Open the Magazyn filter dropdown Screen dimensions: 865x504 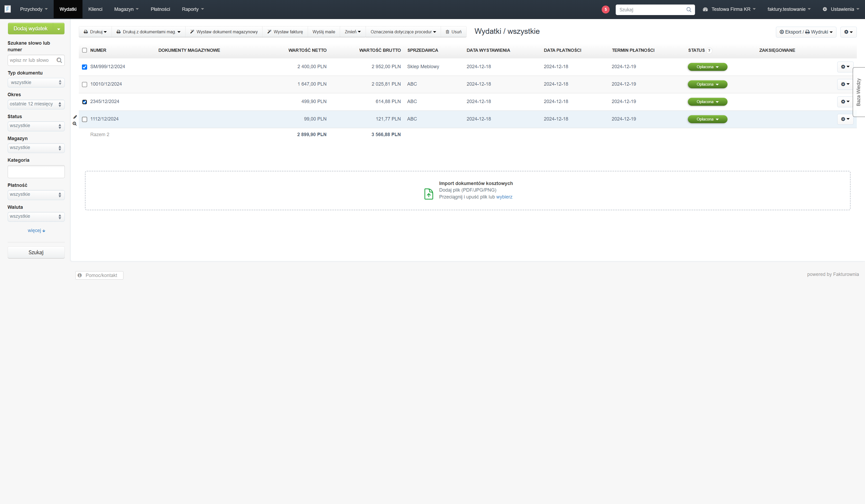tap(36, 148)
